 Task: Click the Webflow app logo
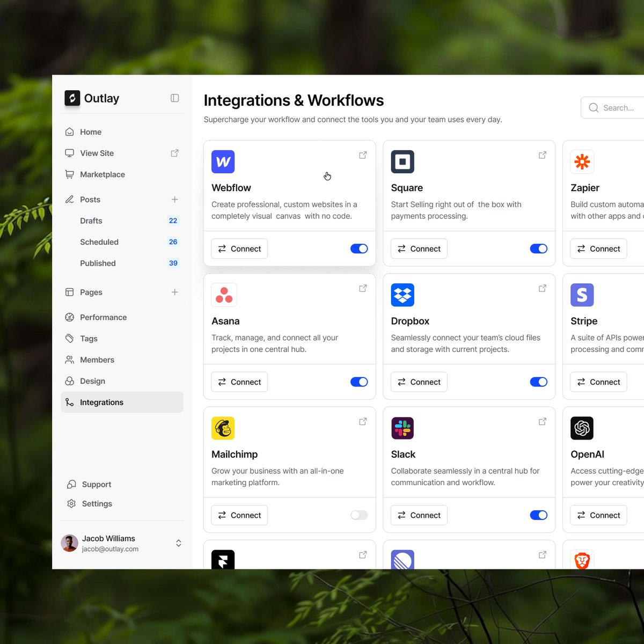click(223, 162)
